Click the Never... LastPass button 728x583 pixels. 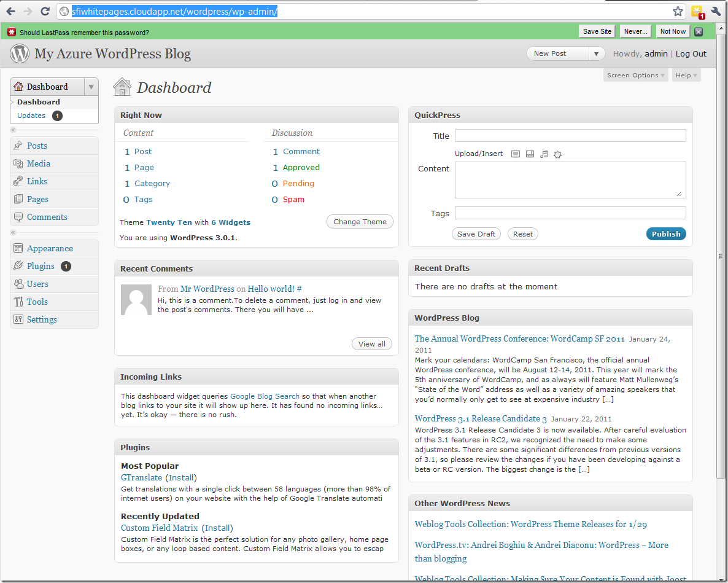pyautogui.click(x=635, y=31)
